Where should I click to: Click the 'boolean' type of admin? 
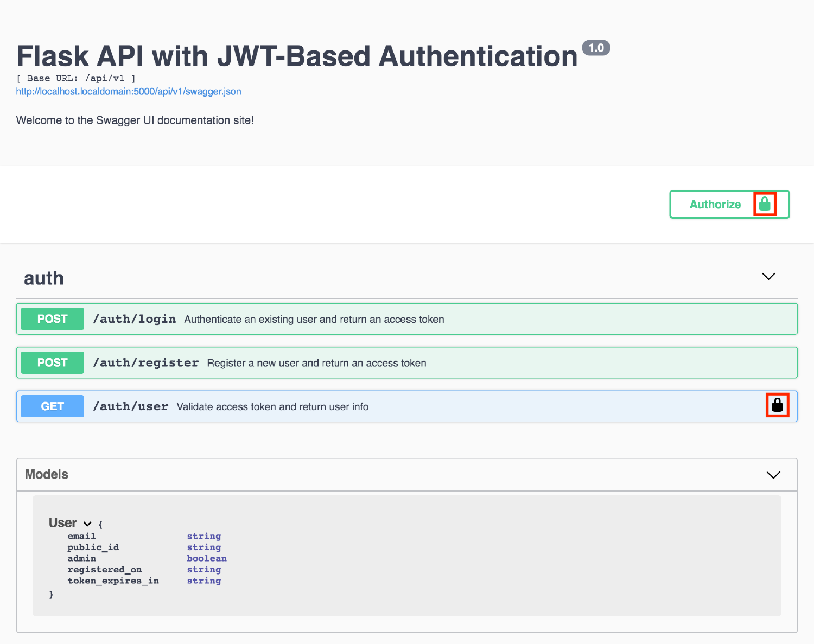tap(207, 558)
